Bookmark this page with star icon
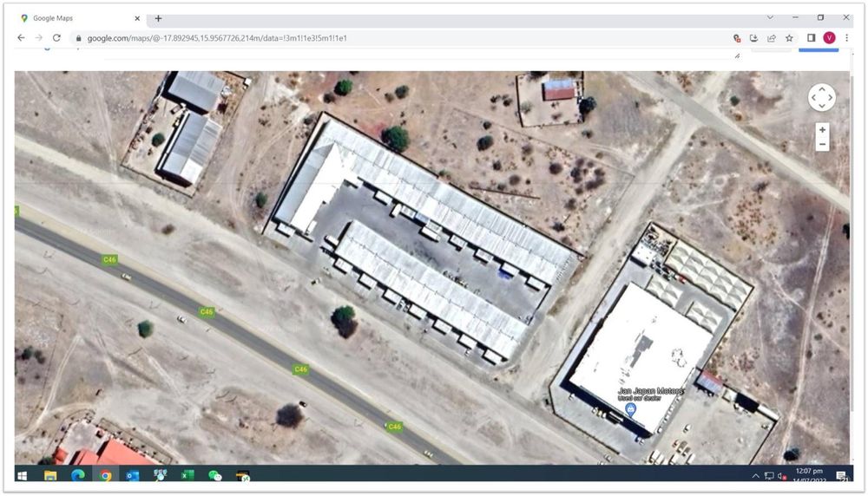Image resolution: width=868 pixels, height=496 pixels. coord(789,38)
